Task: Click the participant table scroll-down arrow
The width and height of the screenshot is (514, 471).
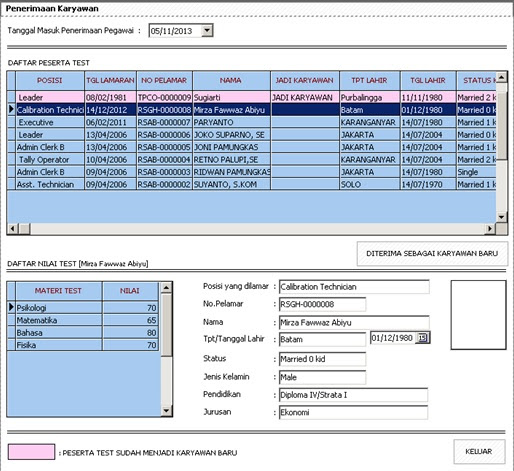Action: click(501, 217)
